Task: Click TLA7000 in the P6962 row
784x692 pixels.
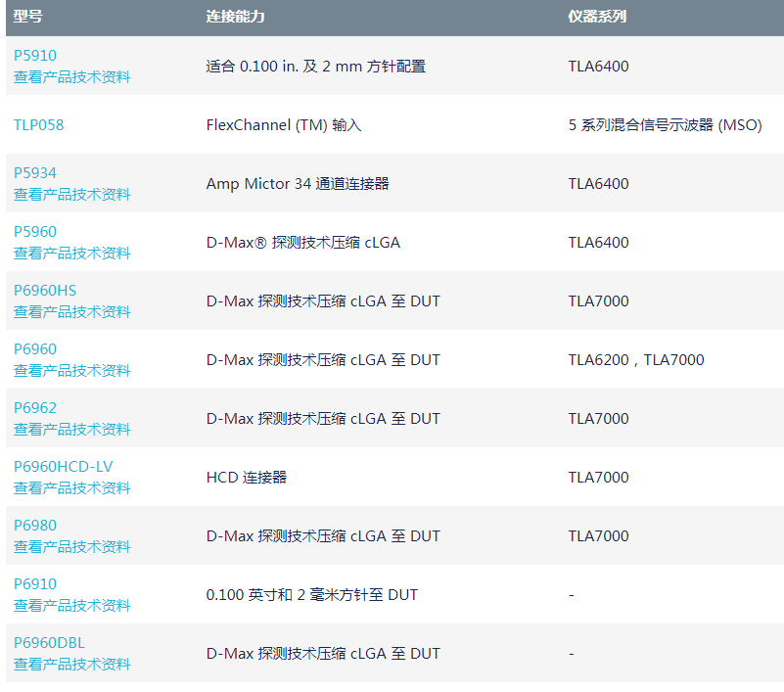Action: click(598, 419)
